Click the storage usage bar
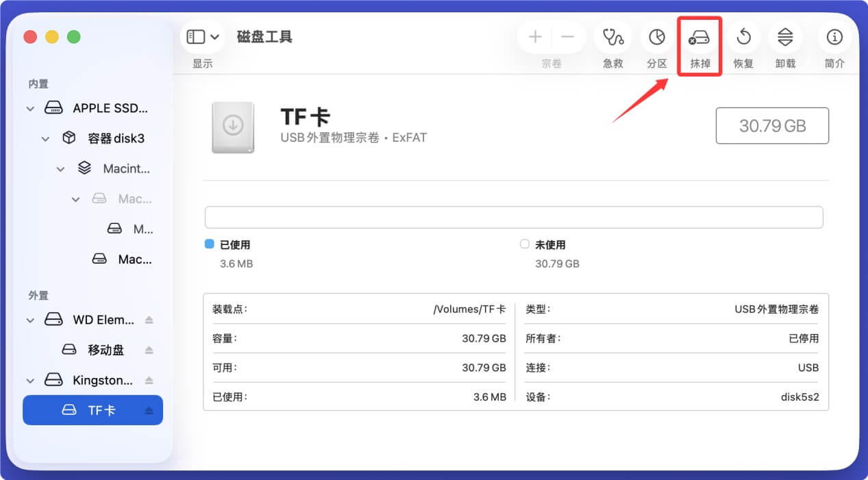Screen dimensions: 868x480 [514, 216]
